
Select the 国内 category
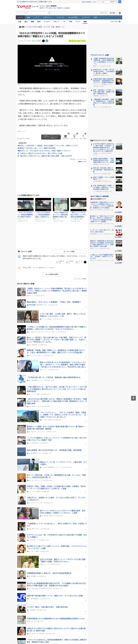26,21
